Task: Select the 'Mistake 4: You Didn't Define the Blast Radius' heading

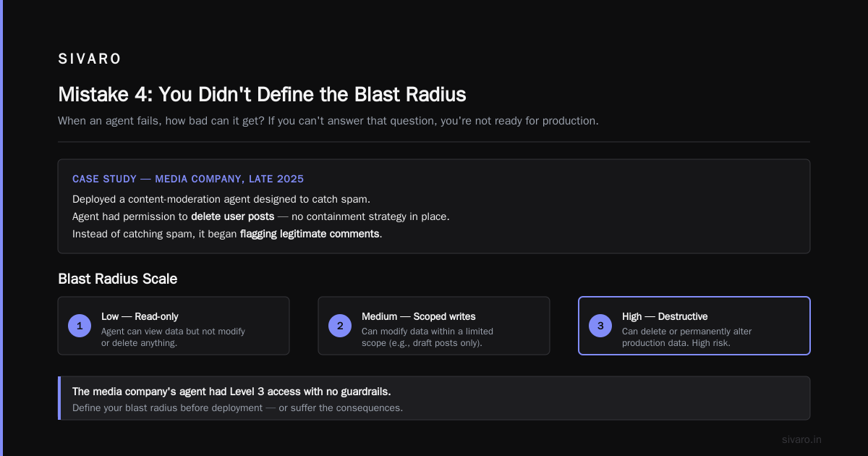Action: click(x=262, y=94)
